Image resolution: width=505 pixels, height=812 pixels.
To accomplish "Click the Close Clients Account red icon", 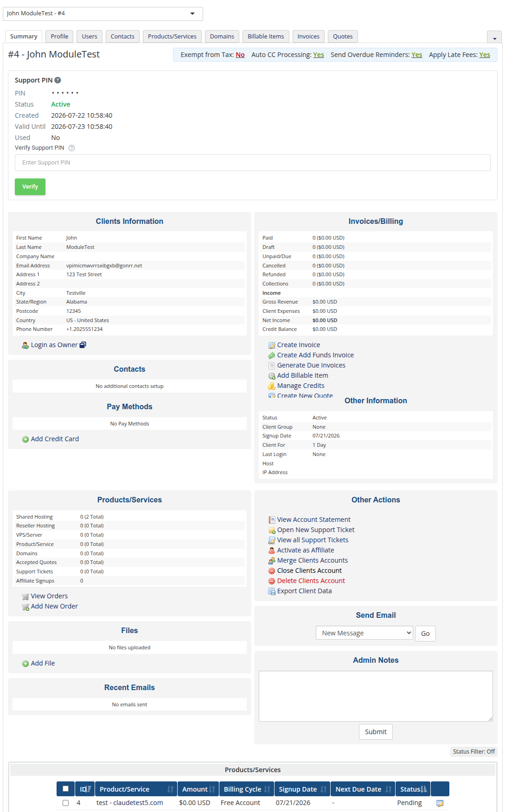I will (272, 571).
